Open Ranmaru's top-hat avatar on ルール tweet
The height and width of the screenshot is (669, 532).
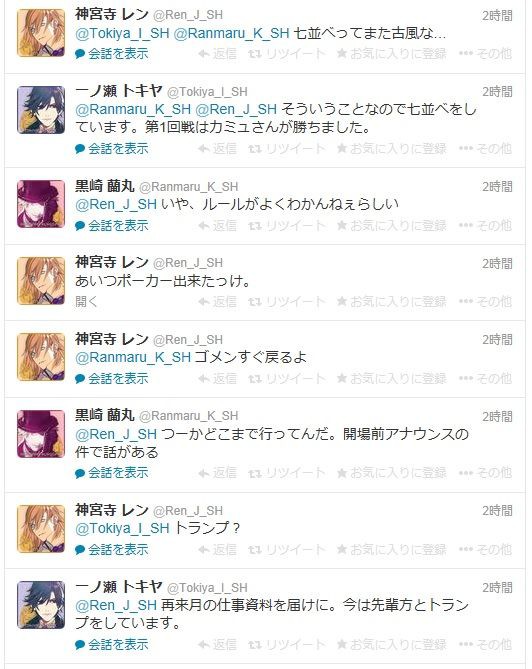pyautogui.click(x=41, y=204)
